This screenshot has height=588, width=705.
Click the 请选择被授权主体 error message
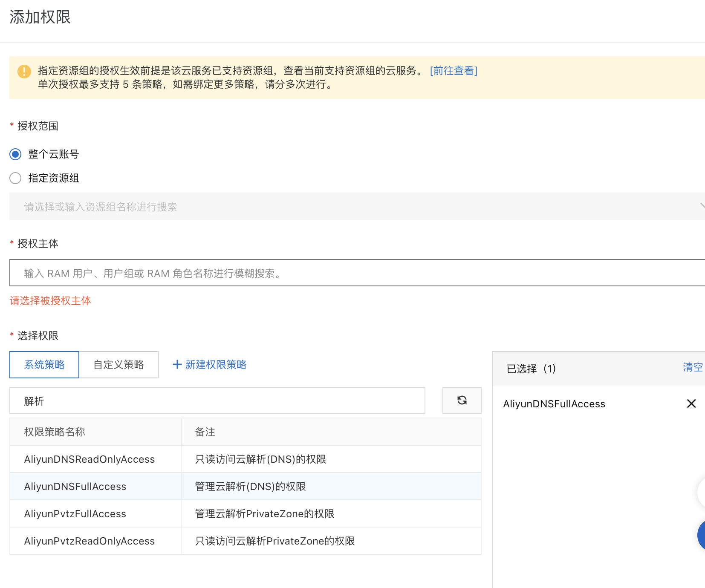click(x=50, y=301)
